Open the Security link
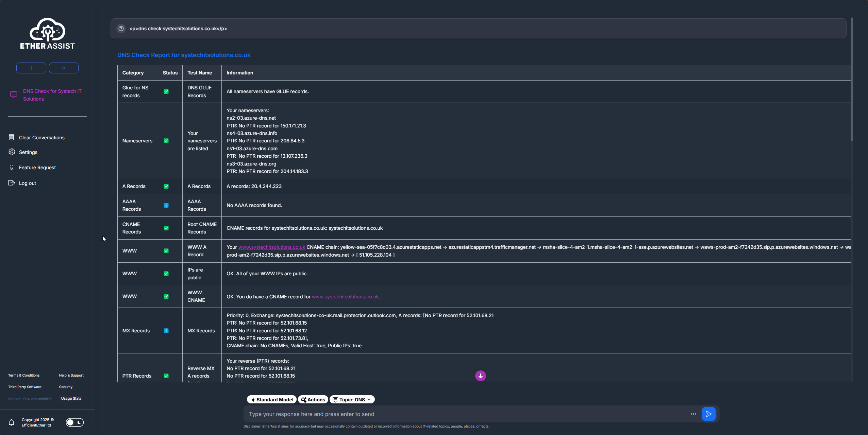The height and width of the screenshot is (435, 868). click(66, 387)
